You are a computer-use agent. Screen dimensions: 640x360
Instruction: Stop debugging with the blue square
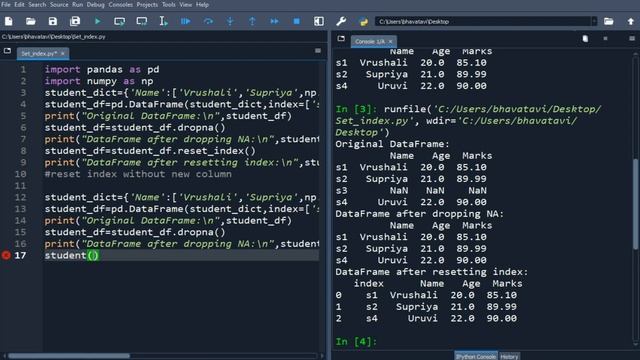coord(297,21)
